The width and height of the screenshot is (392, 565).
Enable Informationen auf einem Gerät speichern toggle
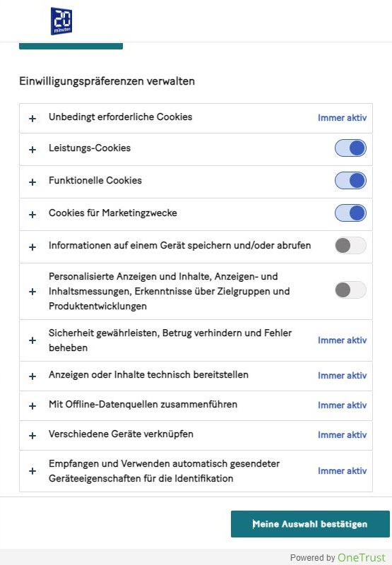click(x=350, y=245)
